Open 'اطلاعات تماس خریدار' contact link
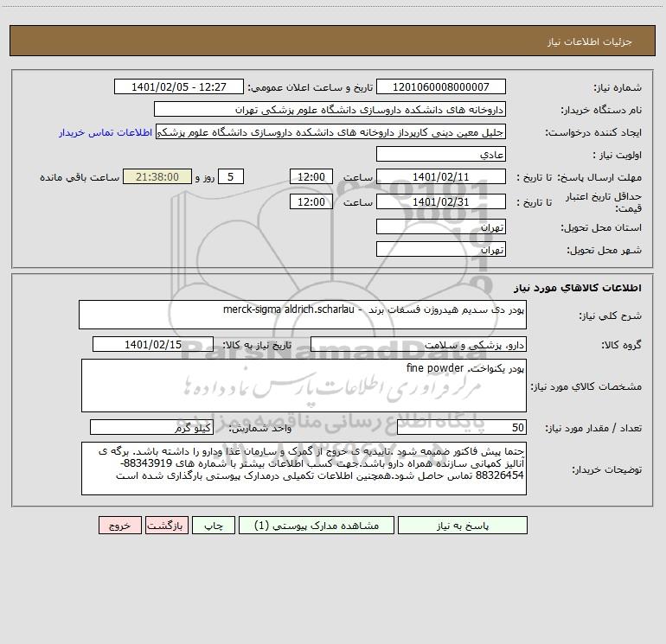Viewport: 666px width, 644px height. [x=106, y=132]
